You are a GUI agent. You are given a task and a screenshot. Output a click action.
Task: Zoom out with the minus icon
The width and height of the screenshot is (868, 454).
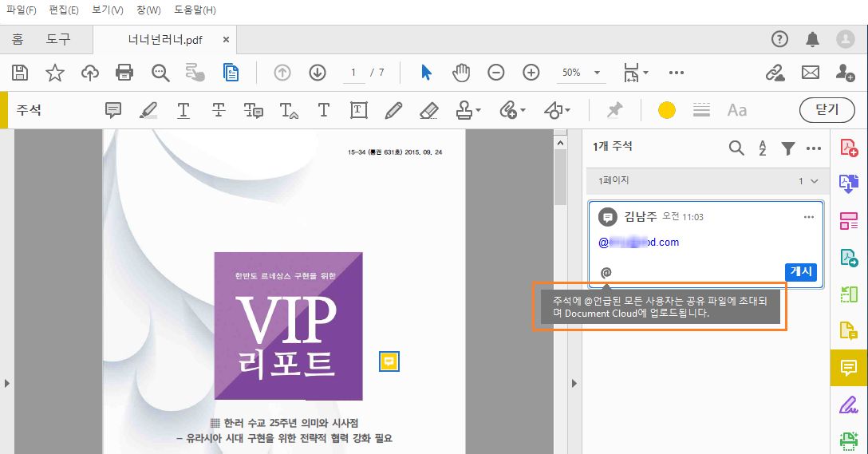496,73
